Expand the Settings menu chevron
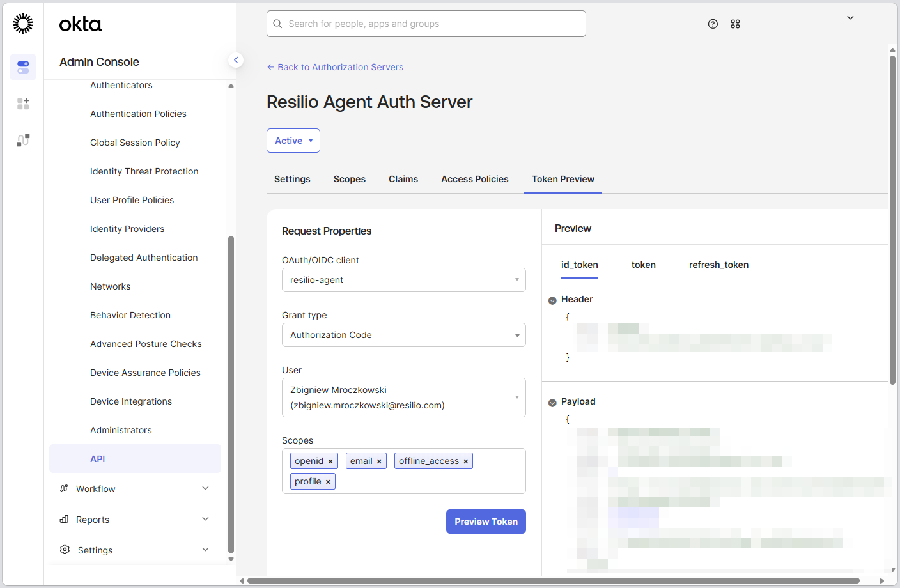Screen dimensions: 900x588 tap(205, 550)
